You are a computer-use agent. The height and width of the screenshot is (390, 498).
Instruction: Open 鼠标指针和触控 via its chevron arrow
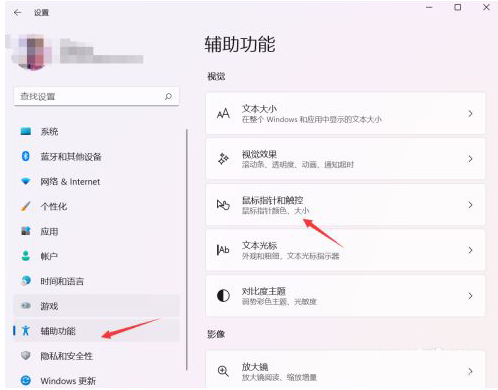(470, 205)
